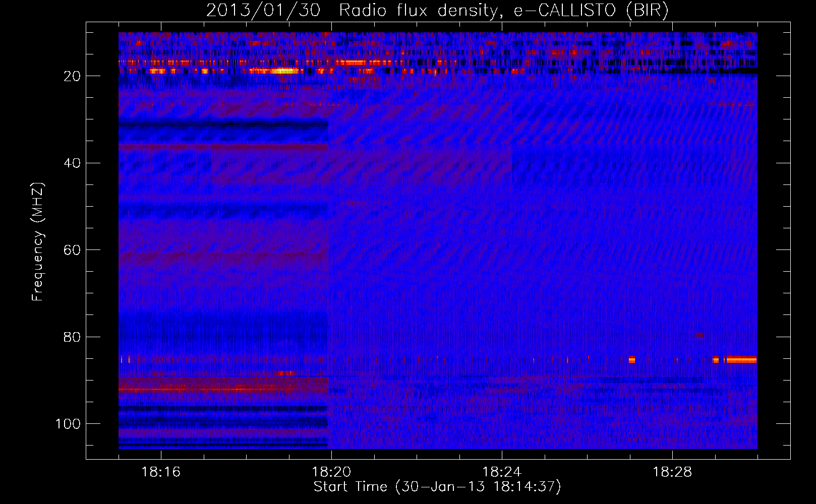Click the Y-axis label 'Frequency (MHZ)'

click(x=38, y=242)
